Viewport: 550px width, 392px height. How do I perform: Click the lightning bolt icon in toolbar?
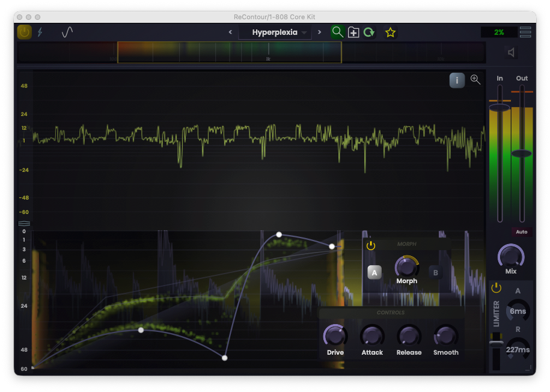[x=40, y=32]
